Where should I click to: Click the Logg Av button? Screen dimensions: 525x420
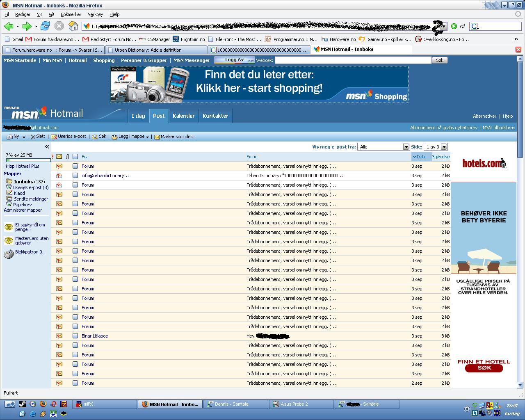click(x=235, y=60)
